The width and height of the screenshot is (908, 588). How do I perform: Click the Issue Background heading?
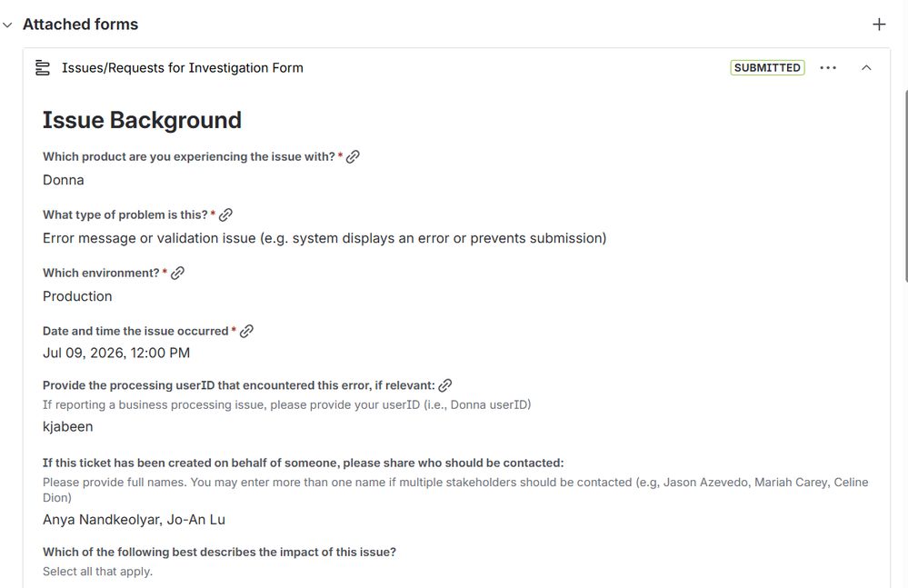pyautogui.click(x=142, y=120)
